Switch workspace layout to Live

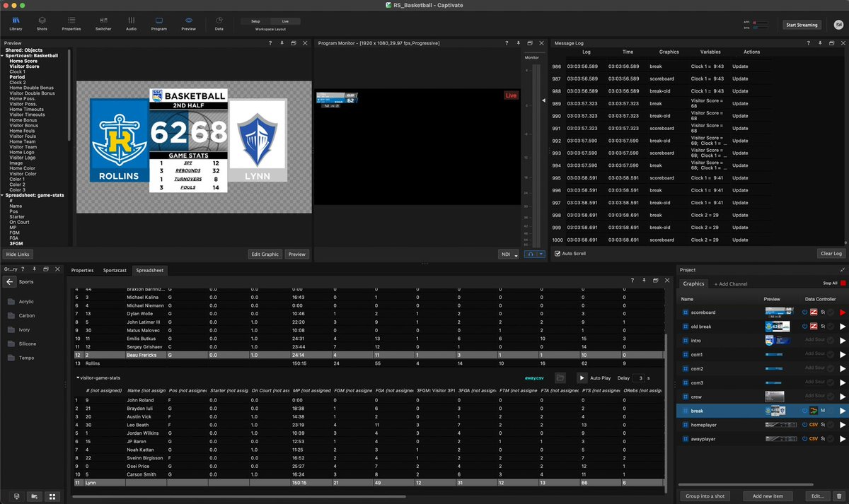(x=285, y=21)
